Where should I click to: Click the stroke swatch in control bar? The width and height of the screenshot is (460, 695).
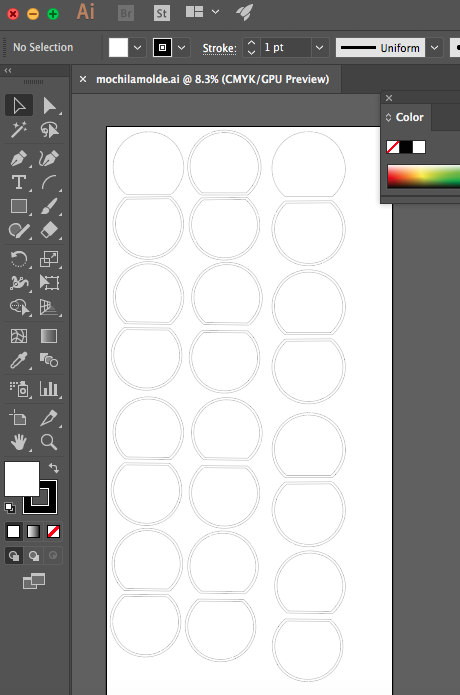(163, 47)
